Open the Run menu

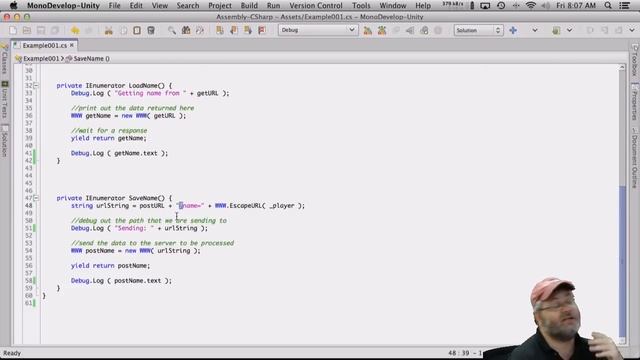(273, 6)
